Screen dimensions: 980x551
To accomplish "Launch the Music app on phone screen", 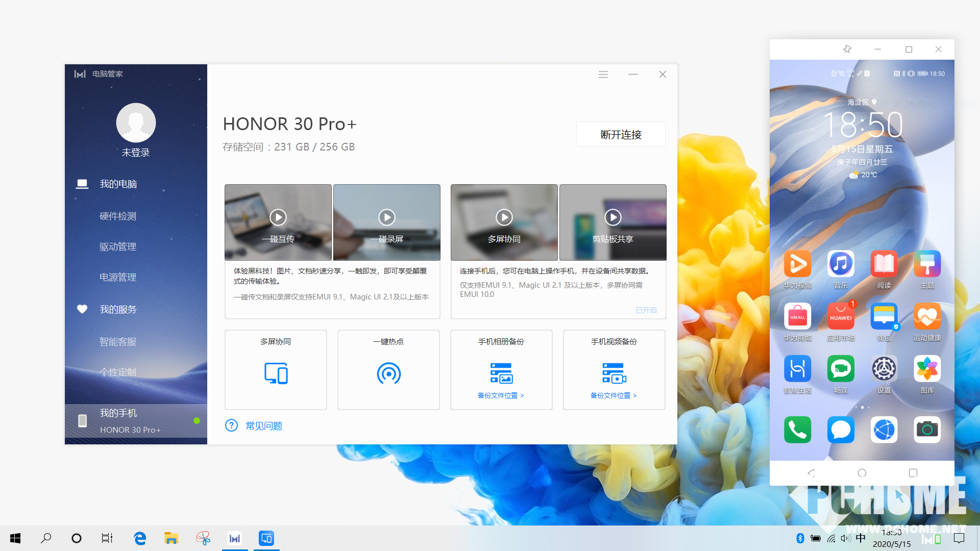I will tap(841, 264).
